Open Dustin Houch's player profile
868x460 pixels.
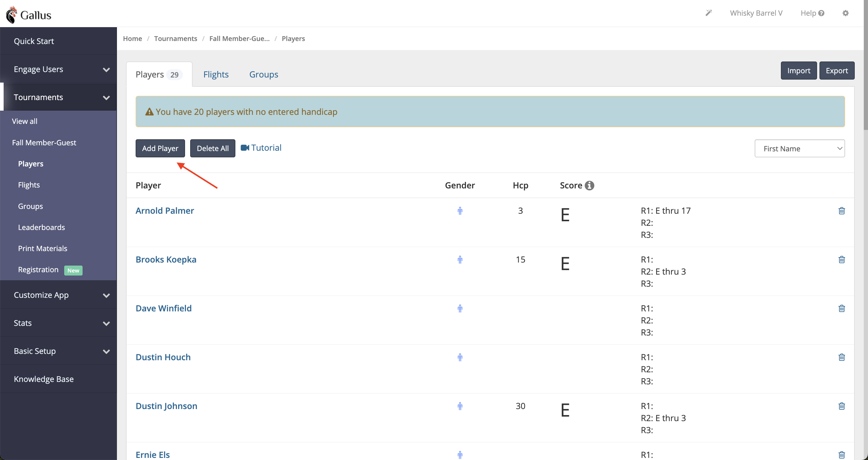click(163, 357)
